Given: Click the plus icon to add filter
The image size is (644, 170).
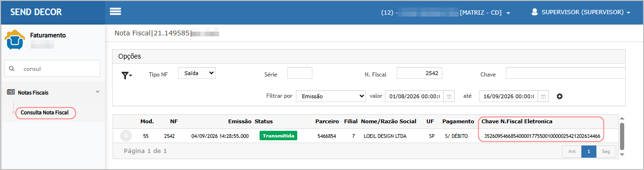Looking at the screenshot, I should coord(560,96).
